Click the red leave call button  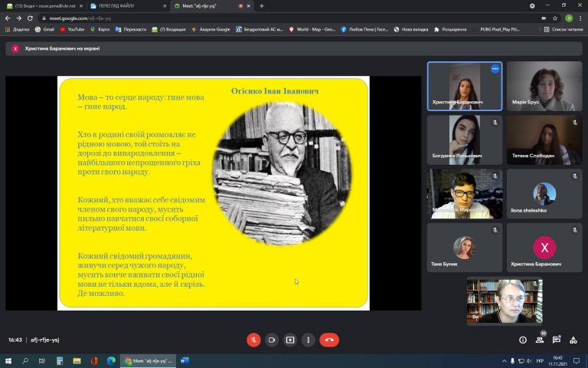329,340
